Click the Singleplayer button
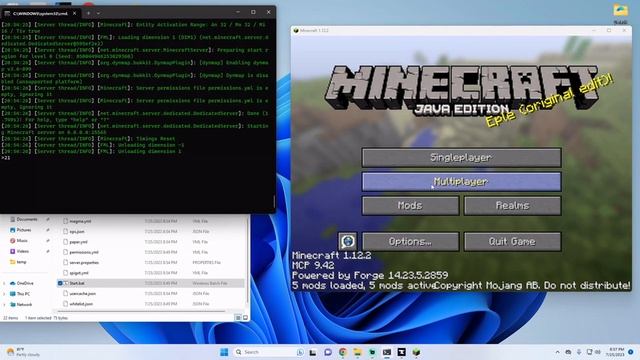 click(461, 158)
